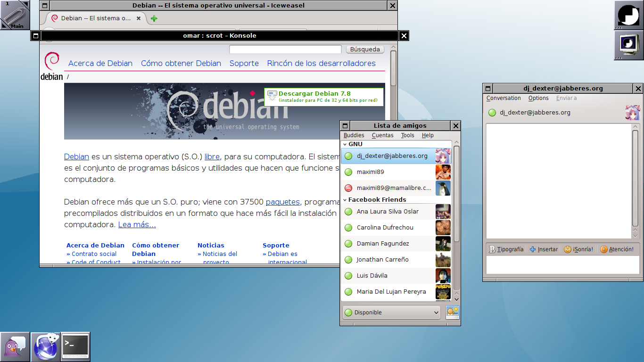Click the Lista de amigos window menu button
Image resolution: width=644 pixels, height=362 pixels.
coord(345,126)
